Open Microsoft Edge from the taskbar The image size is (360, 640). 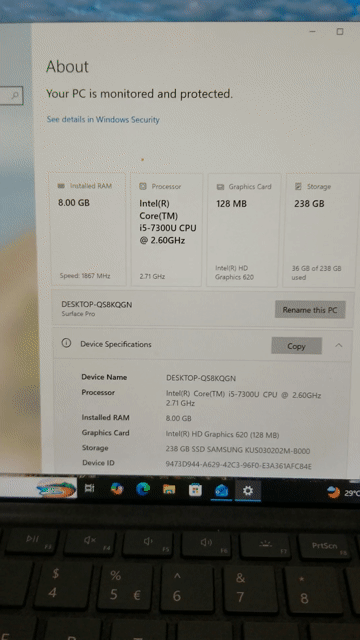(143, 489)
